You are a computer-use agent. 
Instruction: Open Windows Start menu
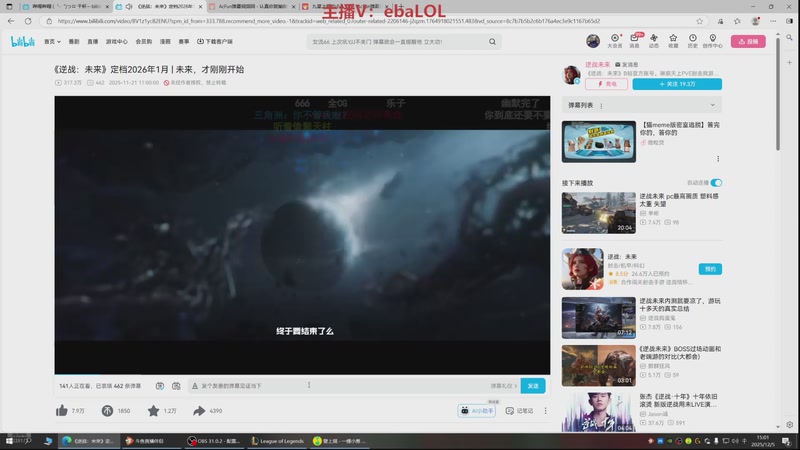click(x=9, y=441)
